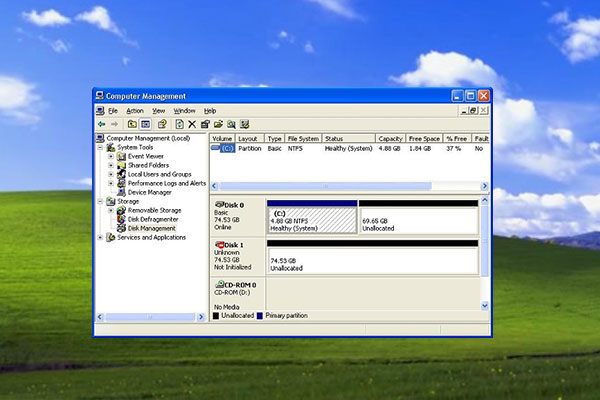The image size is (600, 400).
Task: Expand the Local Users and Groups node
Action: [111, 174]
